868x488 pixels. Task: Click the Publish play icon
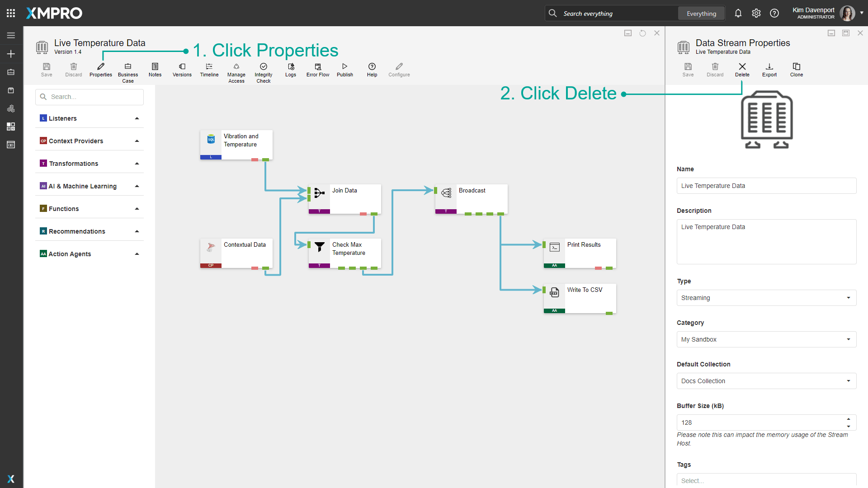(x=344, y=67)
